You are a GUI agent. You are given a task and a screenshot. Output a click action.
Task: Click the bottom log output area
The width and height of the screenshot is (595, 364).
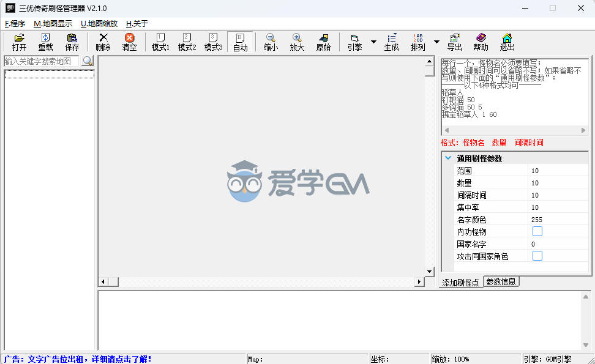340,321
